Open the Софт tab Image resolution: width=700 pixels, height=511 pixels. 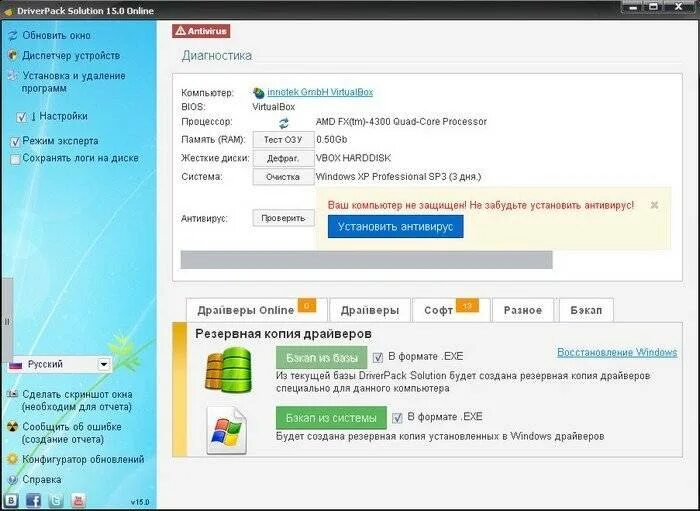tap(451, 310)
